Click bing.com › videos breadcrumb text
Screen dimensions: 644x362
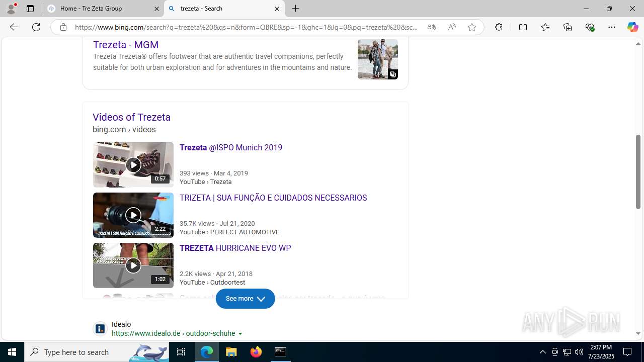coord(124,130)
